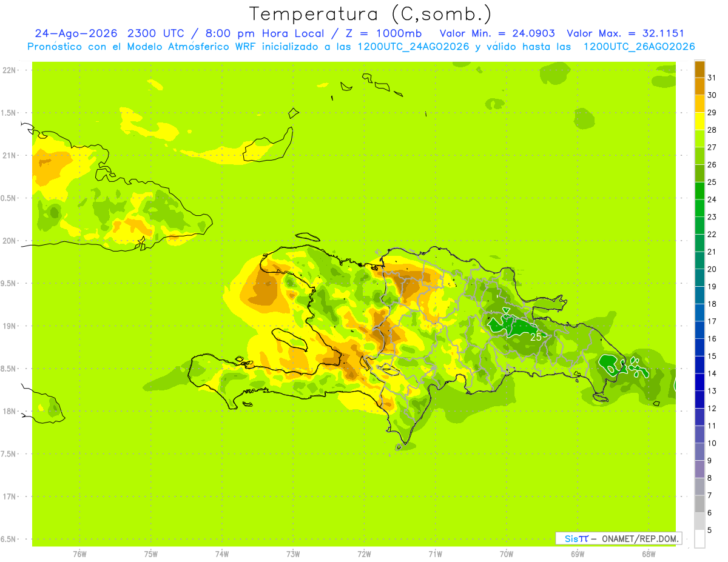Pick the green legend swatch between 24 and 25
728x562 pixels.
point(699,191)
